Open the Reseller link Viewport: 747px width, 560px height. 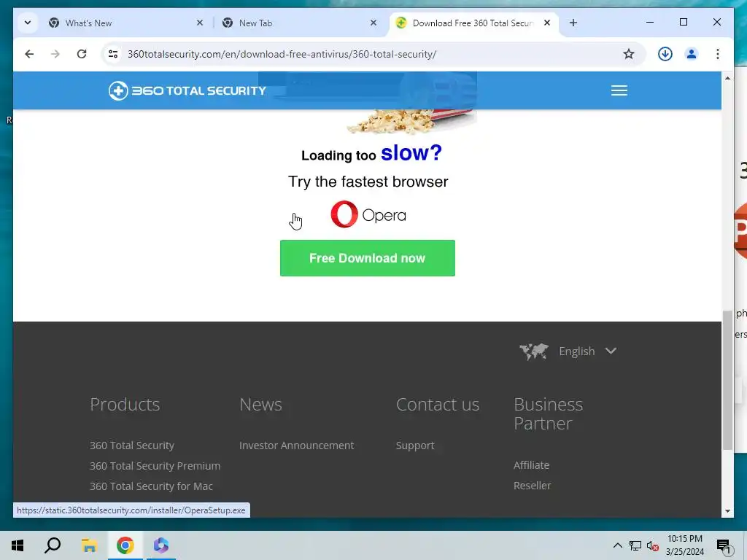point(532,486)
